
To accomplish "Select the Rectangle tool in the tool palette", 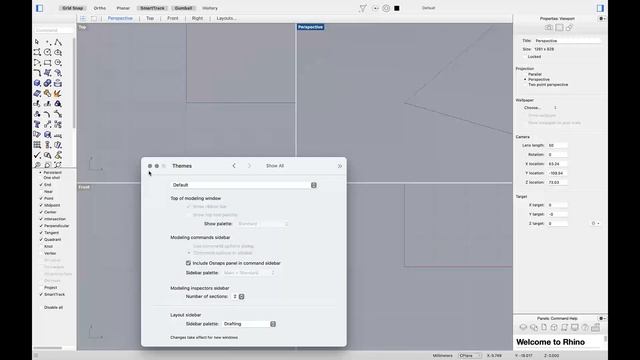I will click(48, 62).
